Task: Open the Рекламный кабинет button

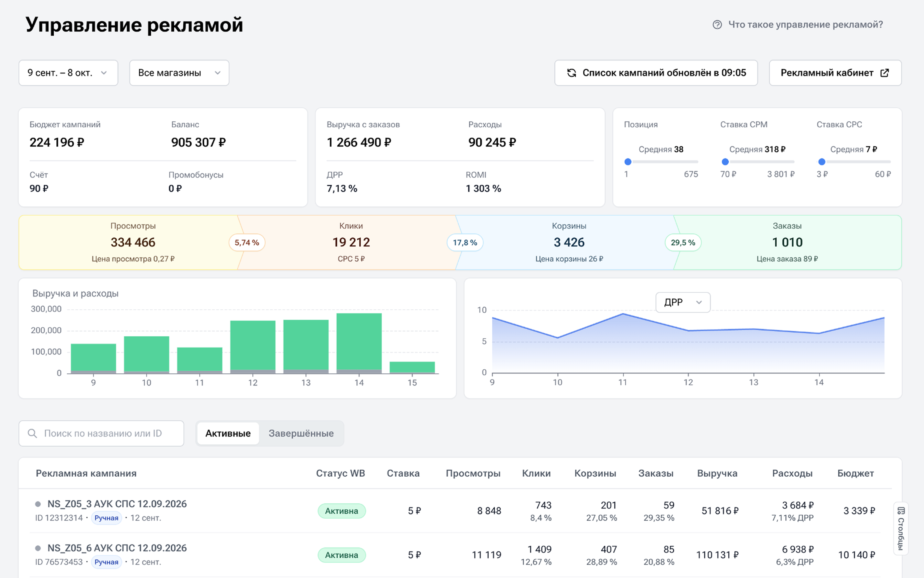Action: 835,73
